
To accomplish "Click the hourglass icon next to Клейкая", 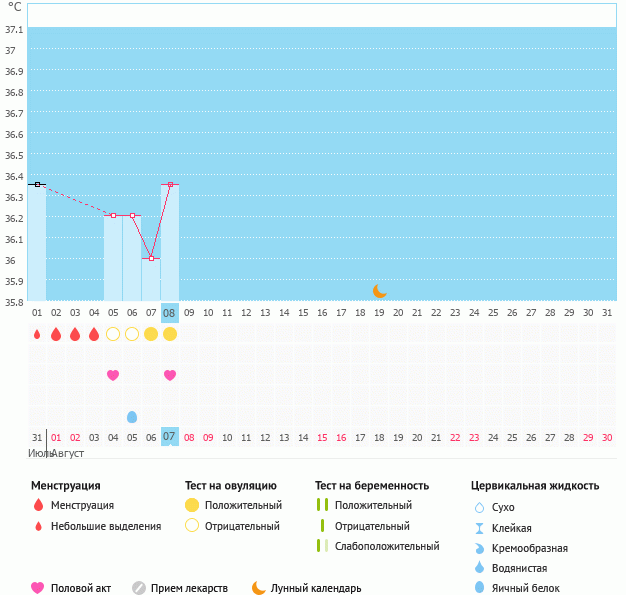I will (479, 528).
